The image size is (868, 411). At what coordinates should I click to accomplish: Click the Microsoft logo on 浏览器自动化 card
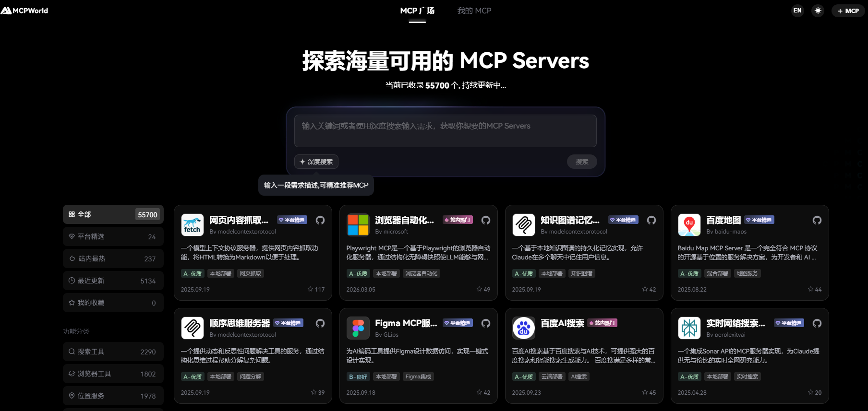pyautogui.click(x=358, y=225)
